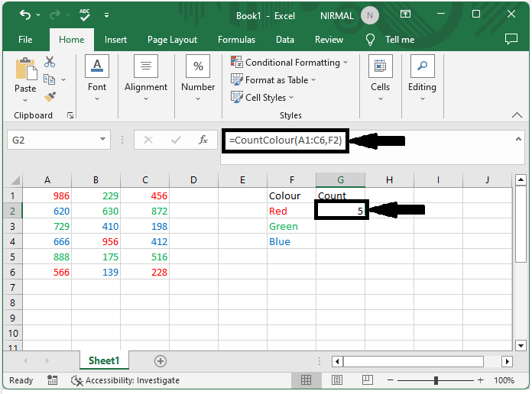Click the formula bar Cancel X

(148, 140)
